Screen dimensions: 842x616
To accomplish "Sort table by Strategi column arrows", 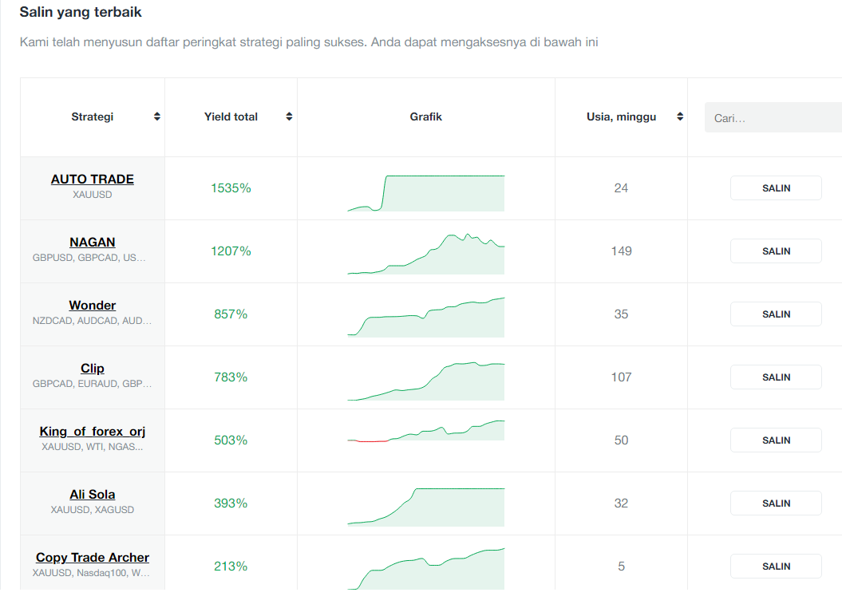I will 156,116.
